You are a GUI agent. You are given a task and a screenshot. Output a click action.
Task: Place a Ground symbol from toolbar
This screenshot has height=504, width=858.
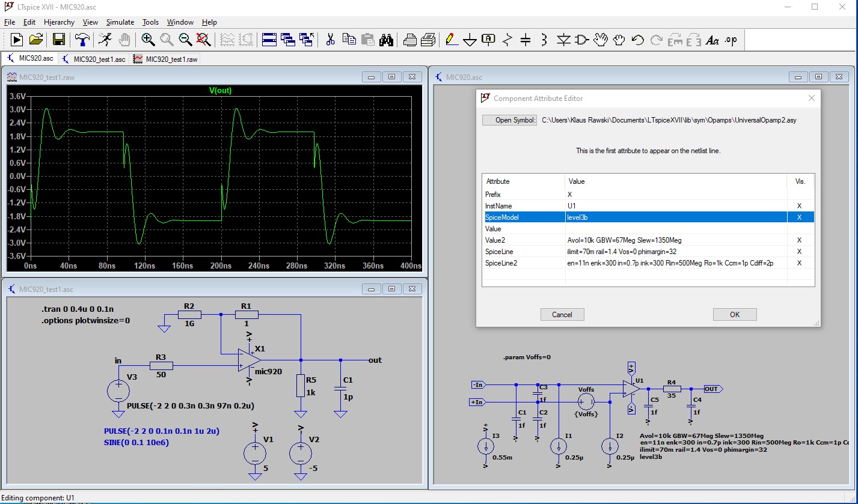tap(470, 40)
